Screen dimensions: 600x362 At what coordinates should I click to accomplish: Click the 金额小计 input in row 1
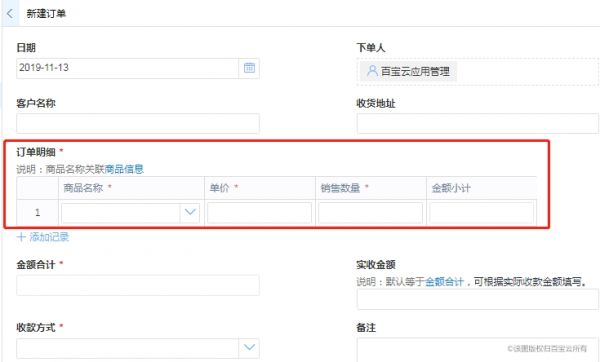point(481,213)
